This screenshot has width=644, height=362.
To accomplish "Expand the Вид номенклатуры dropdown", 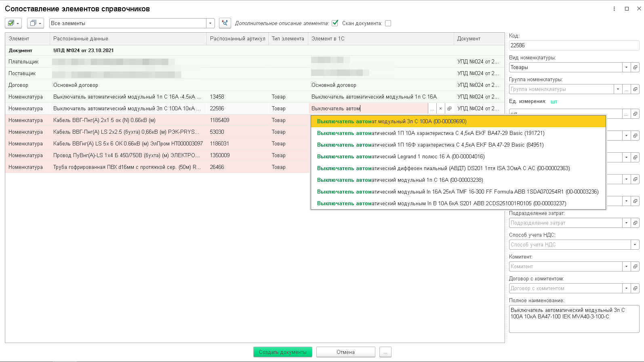I will 626,67.
